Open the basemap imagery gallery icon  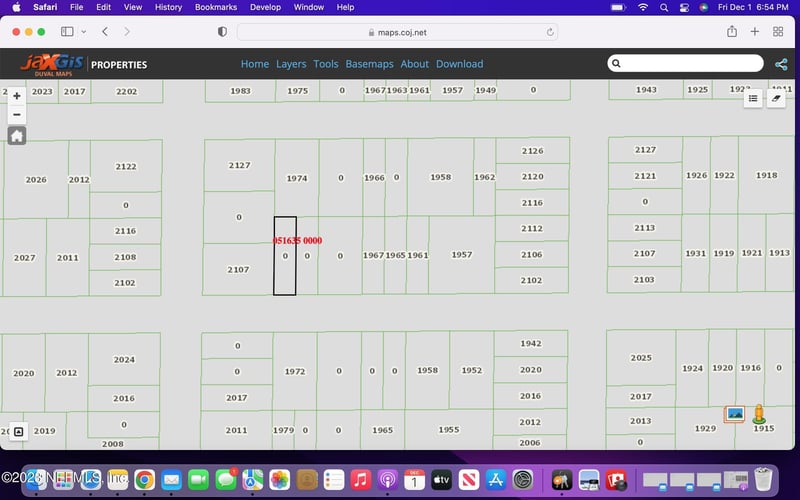point(735,413)
